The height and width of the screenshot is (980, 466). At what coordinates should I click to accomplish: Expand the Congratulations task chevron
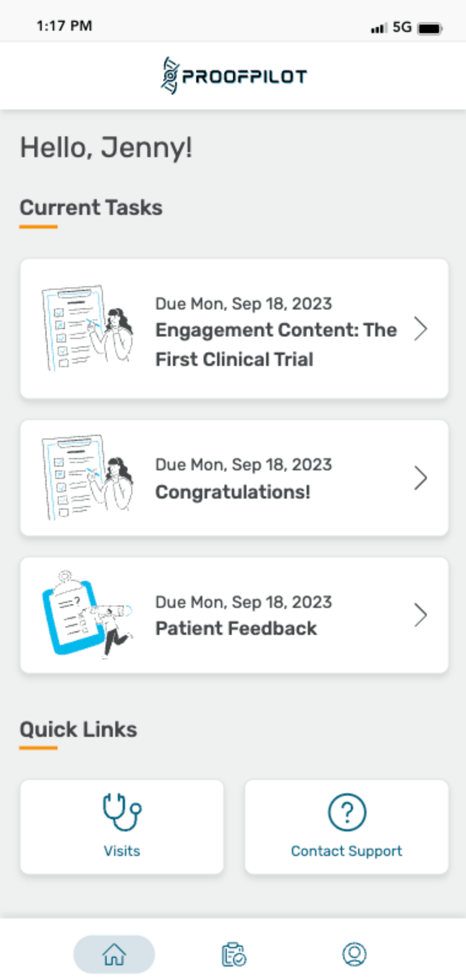point(420,478)
